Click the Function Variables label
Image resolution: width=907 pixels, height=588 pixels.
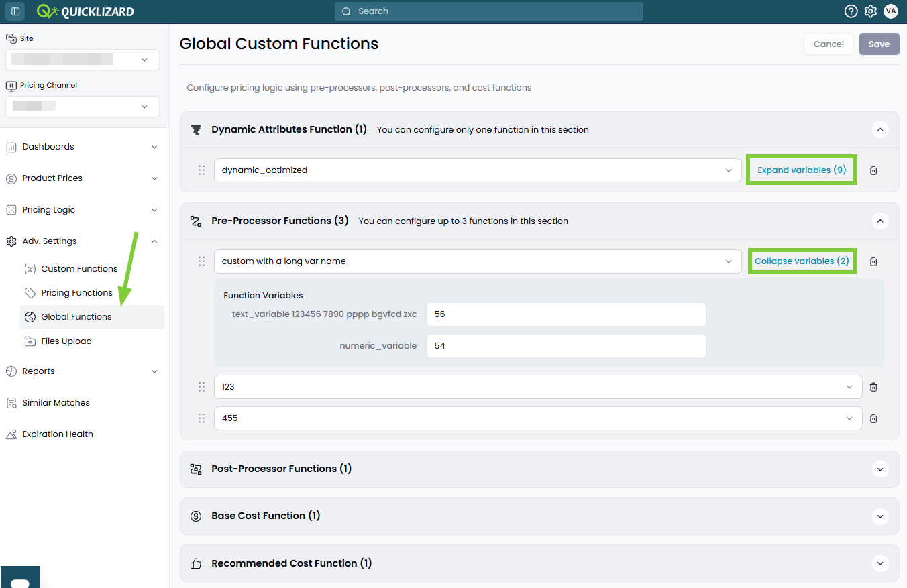[263, 296]
